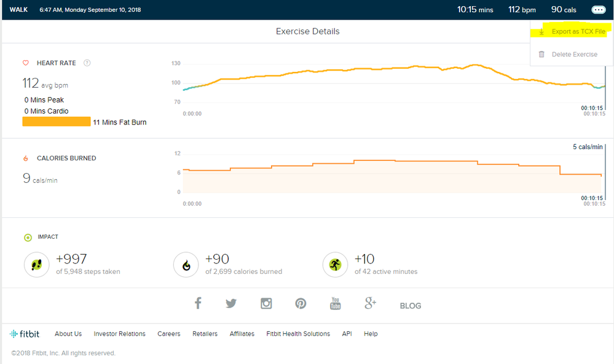Go to the Careers page
Viewport: 614px width, 364px height.
click(x=169, y=334)
